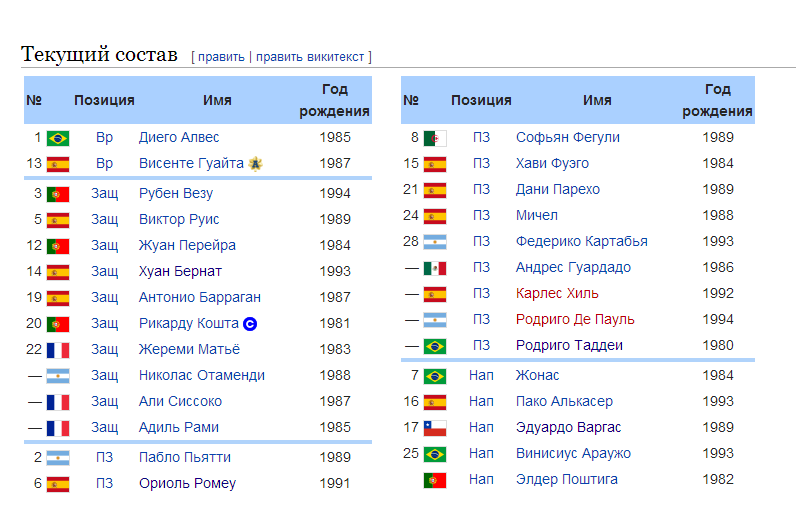The height and width of the screenshot is (510, 796).
Task: Click the Portugal flag beside Элдер Поштига
Action: tap(435, 480)
